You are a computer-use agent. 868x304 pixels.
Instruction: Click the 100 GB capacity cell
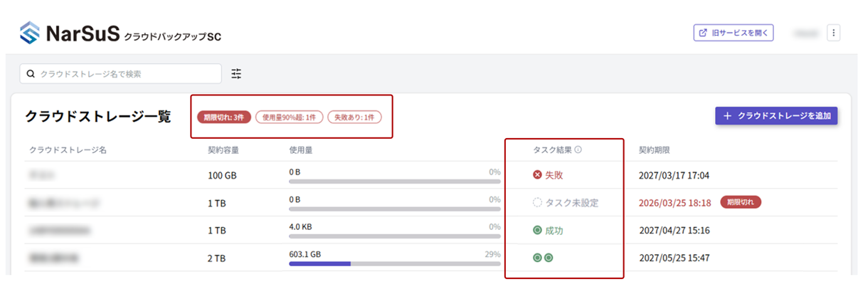[x=223, y=175]
